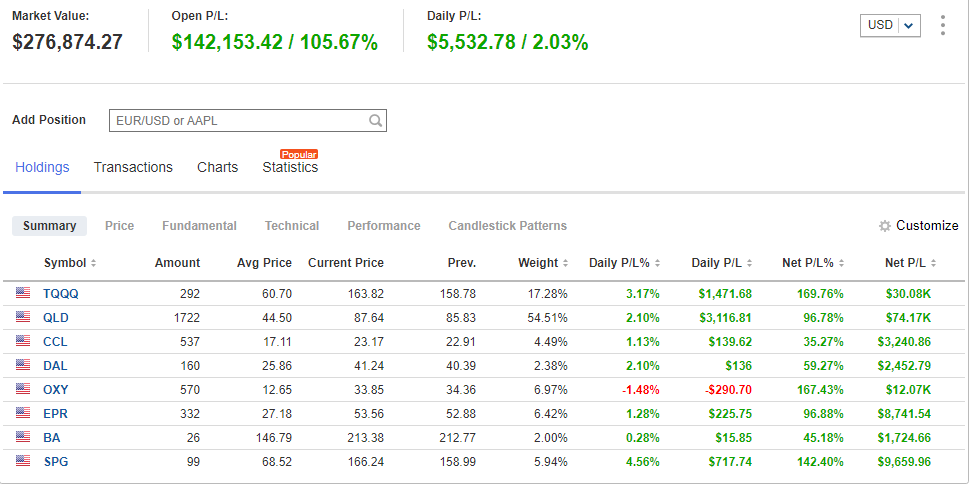This screenshot has height=487, width=973.
Task: Sort by Net P/L column arrows
Action: tap(933, 263)
